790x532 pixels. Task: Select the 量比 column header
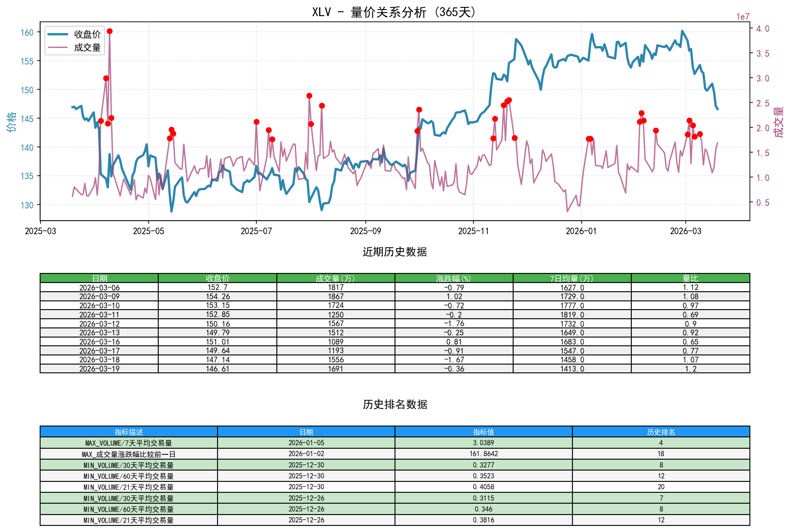690,277
